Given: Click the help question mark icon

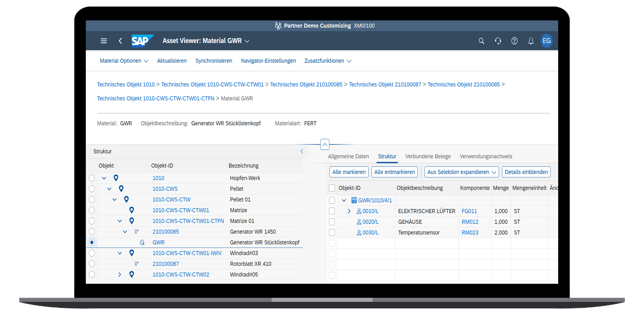Looking at the screenshot, I should click(x=514, y=41).
